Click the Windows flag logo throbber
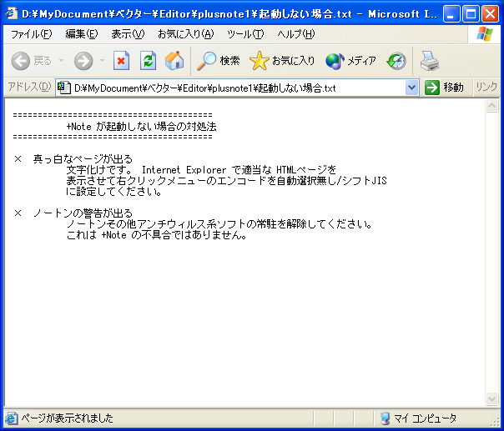This screenshot has height=431, width=504. pyautogui.click(x=485, y=34)
